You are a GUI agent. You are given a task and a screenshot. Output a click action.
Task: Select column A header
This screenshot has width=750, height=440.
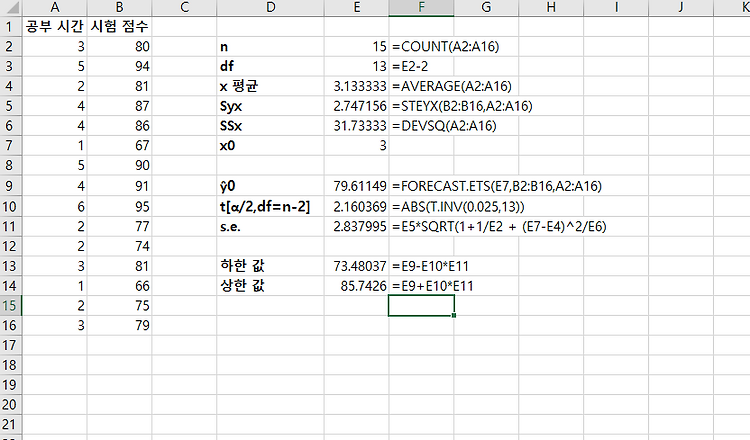55,8
